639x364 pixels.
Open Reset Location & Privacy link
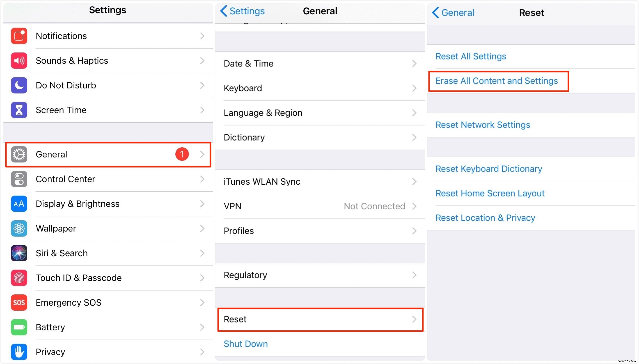485,218
